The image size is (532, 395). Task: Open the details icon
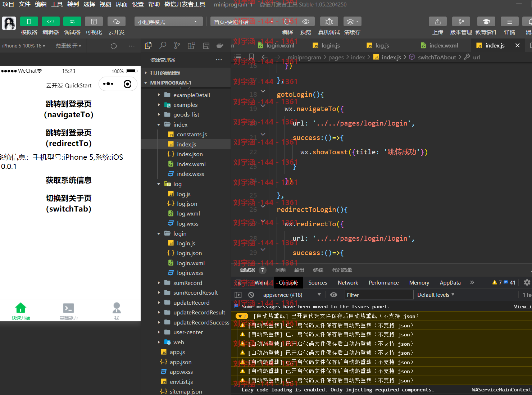[510, 22]
